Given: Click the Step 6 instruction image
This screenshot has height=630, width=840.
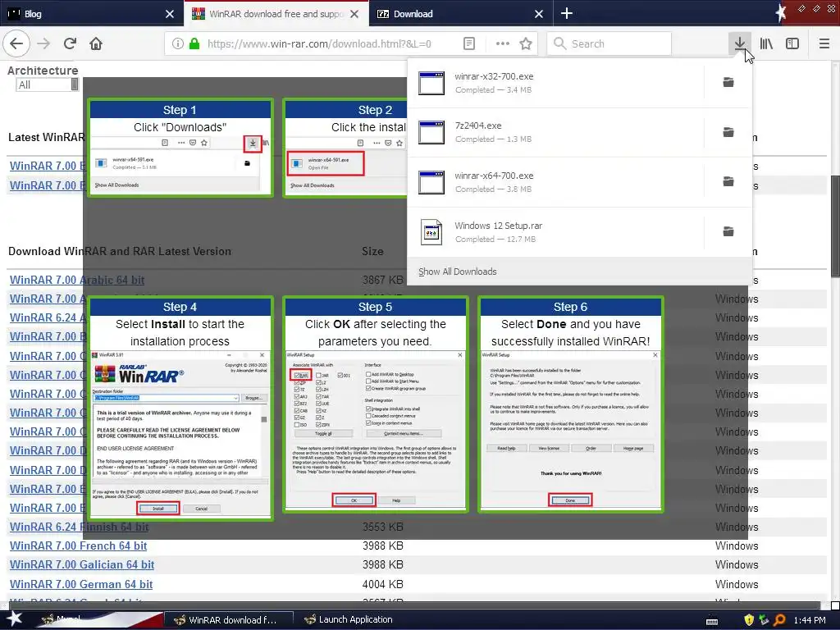Looking at the screenshot, I should click(571, 404).
